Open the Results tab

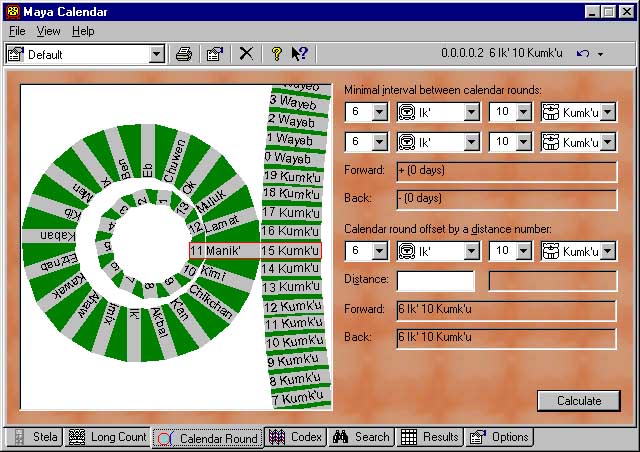coord(430,437)
